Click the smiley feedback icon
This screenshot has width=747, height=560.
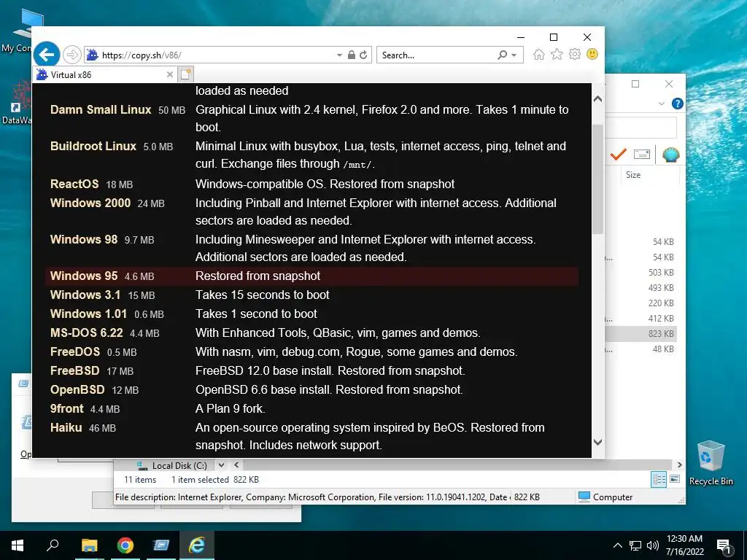592,54
